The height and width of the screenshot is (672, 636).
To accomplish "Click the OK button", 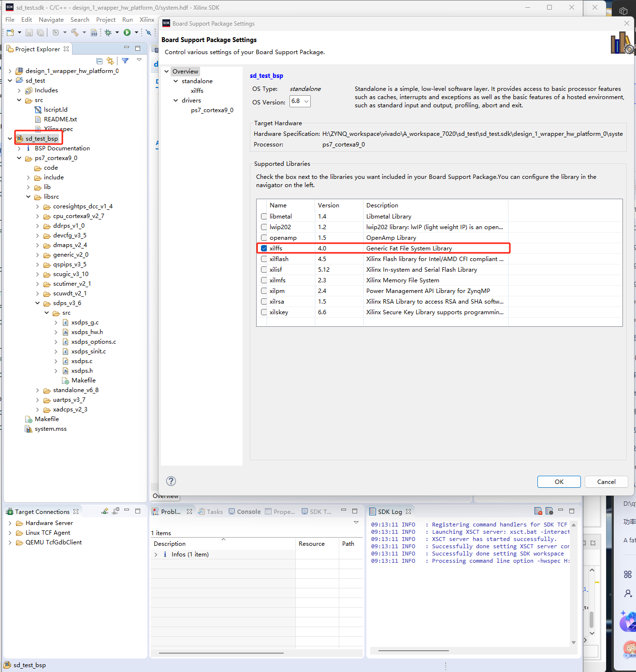I will pyautogui.click(x=559, y=482).
